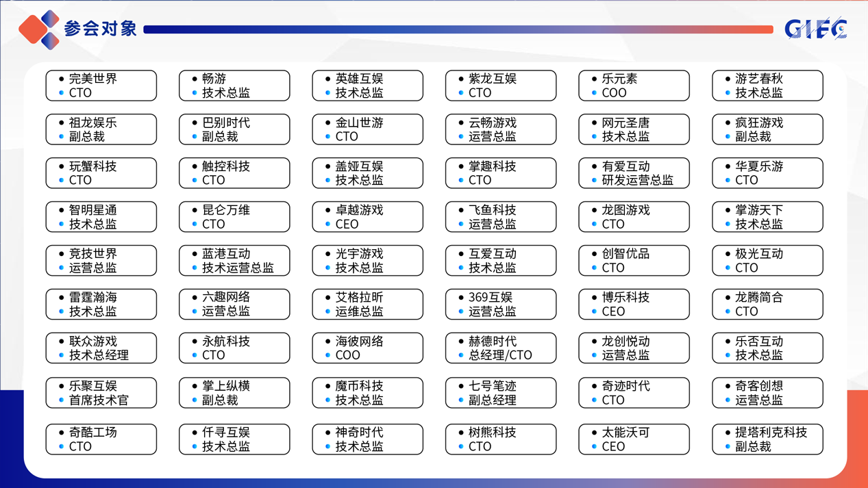Click the 卓越游戏 entry
868x488 pixels.
click(368, 217)
